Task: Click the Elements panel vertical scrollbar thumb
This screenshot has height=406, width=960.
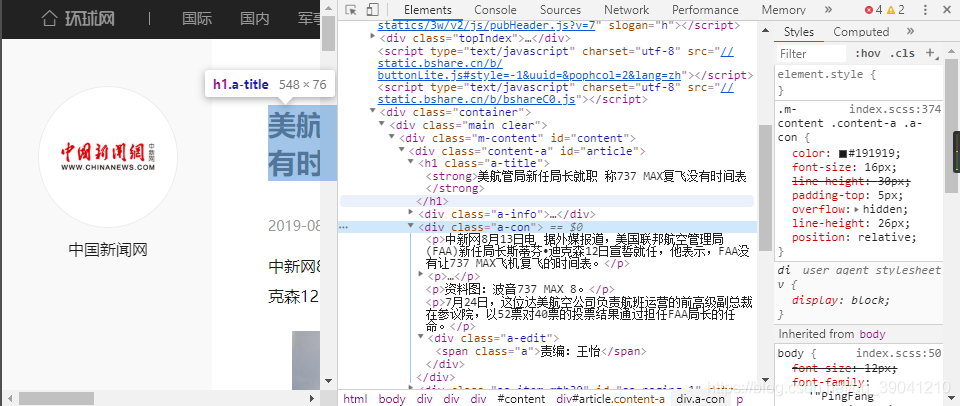Action: pos(765,187)
